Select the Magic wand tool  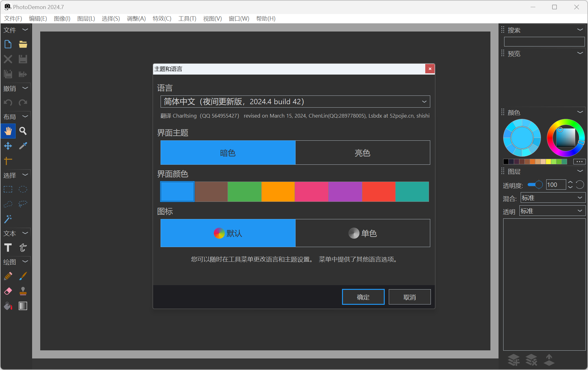(x=8, y=219)
